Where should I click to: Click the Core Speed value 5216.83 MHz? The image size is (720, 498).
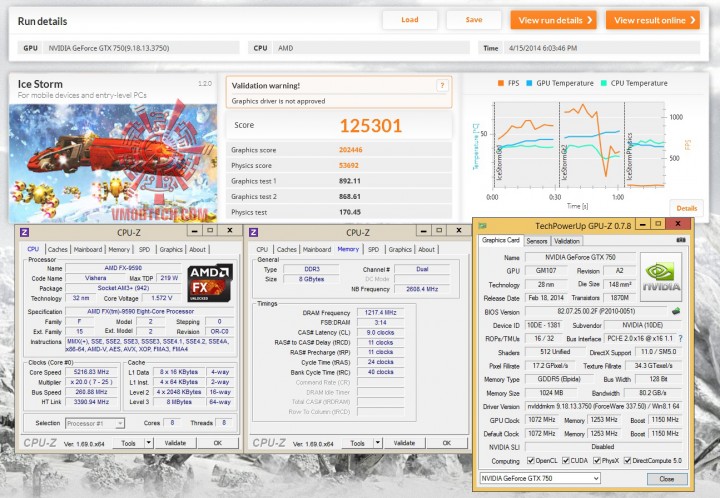pyautogui.click(x=91, y=372)
